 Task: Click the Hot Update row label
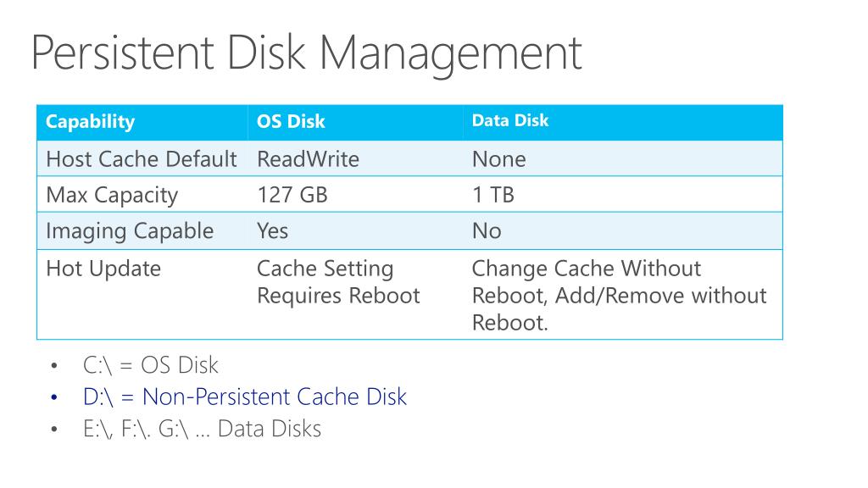pos(103,269)
